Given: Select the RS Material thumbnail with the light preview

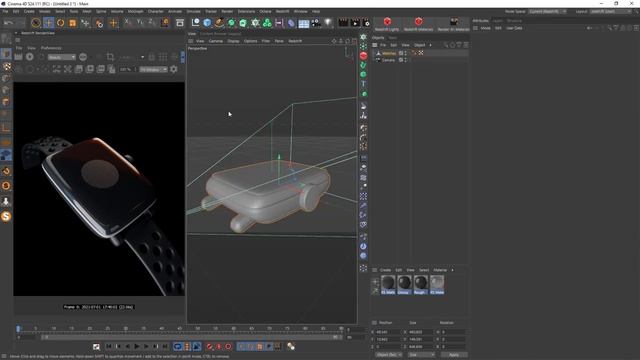Looking at the screenshot, I should pyautogui.click(x=437, y=284).
